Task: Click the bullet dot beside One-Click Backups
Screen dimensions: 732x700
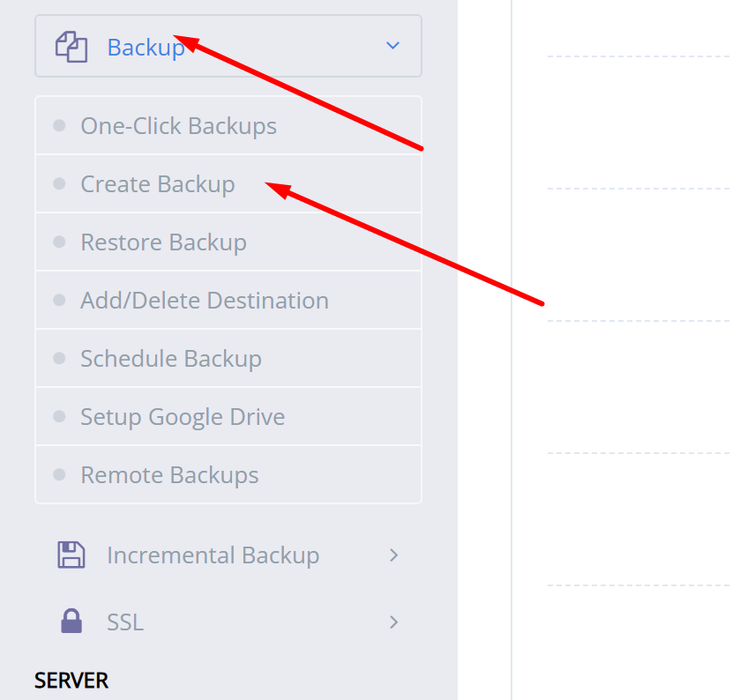Action: (x=58, y=125)
